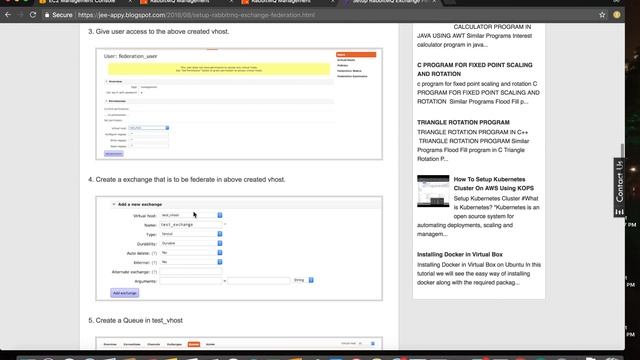
Task: Open 'Installing Docker in Virtual Box' post link
Action: click(460, 254)
